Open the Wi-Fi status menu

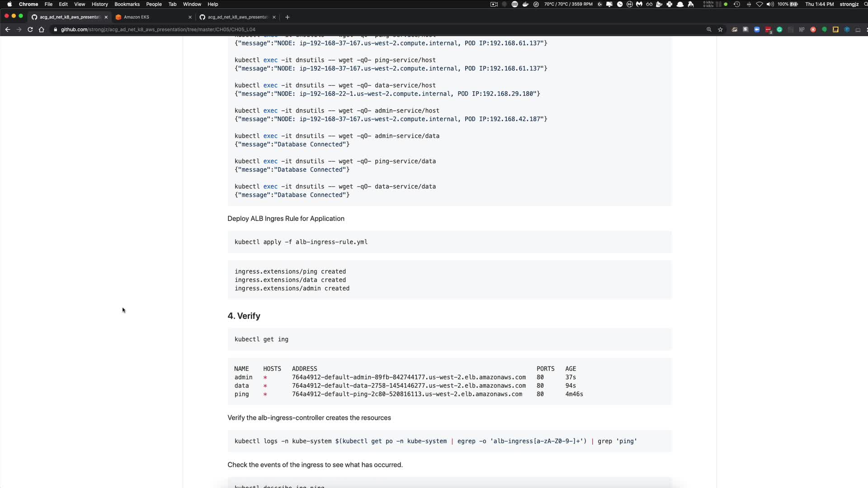tap(759, 4)
